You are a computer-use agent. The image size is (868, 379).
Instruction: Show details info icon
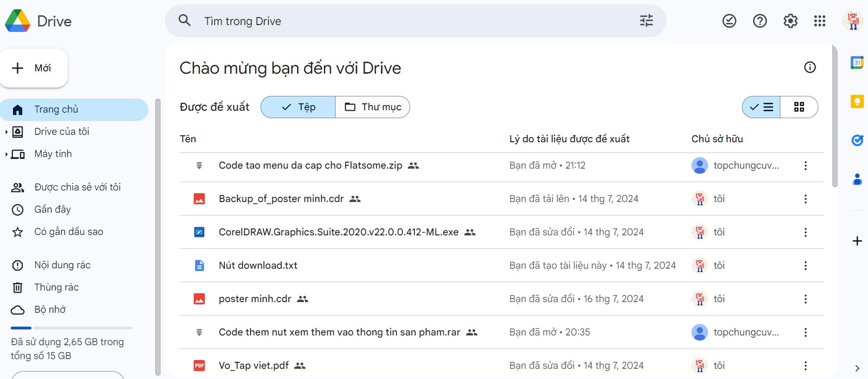(810, 67)
